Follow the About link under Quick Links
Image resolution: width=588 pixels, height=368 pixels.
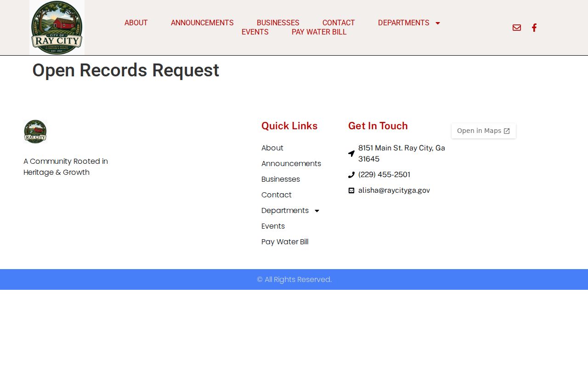point(272,148)
